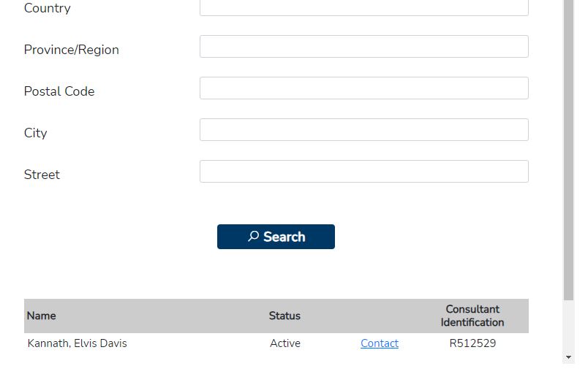
Task: Click the scrollbar down arrow
Action: 569,357
